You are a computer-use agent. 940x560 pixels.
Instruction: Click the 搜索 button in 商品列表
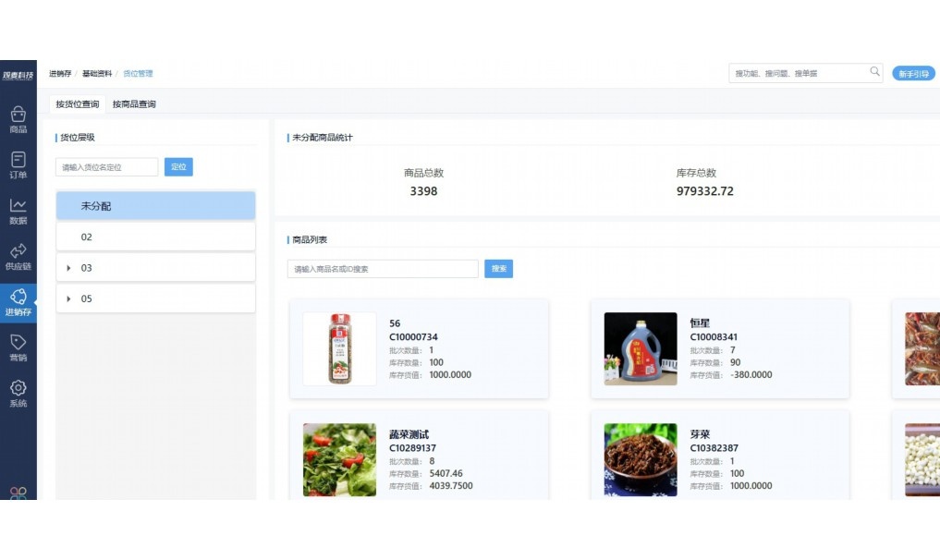(x=498, y=268)
